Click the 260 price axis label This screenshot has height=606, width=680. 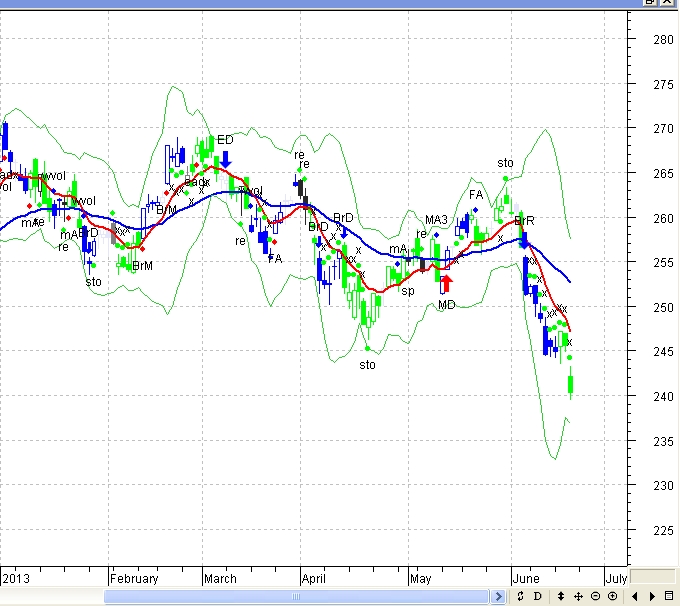(664, 218)
